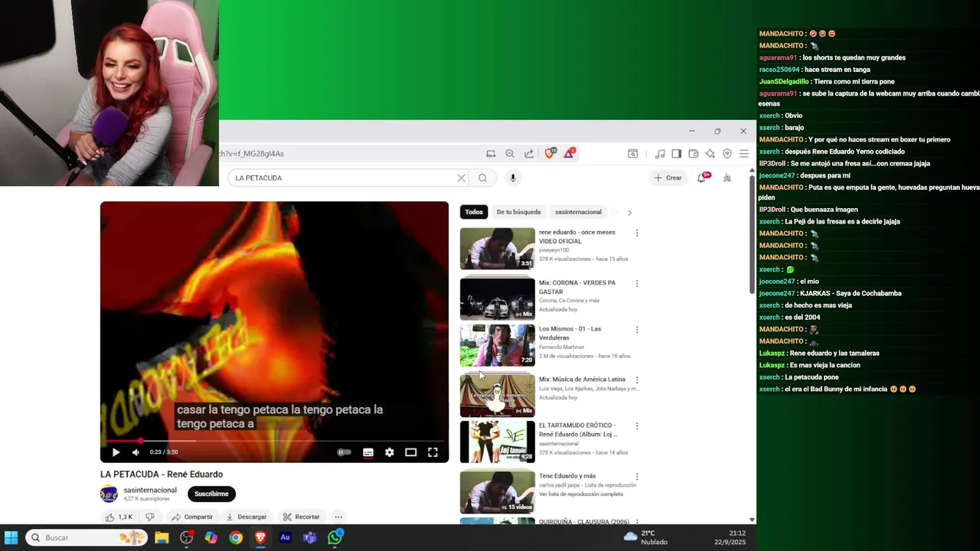Screen dimensions: 980x551
Task: Click the Descargar button
Action: click(x=247, y=517)
